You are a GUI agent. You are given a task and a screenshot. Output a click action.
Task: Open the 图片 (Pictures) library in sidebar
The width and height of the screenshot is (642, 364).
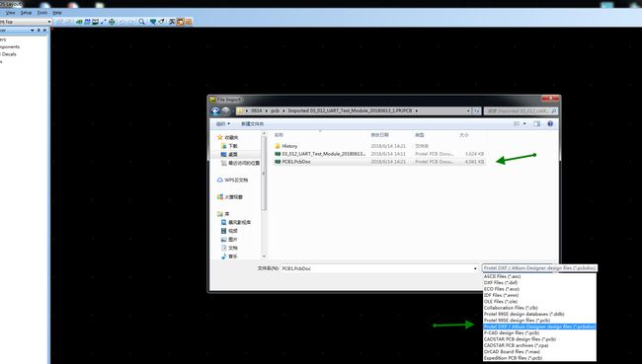pos(229,240)
